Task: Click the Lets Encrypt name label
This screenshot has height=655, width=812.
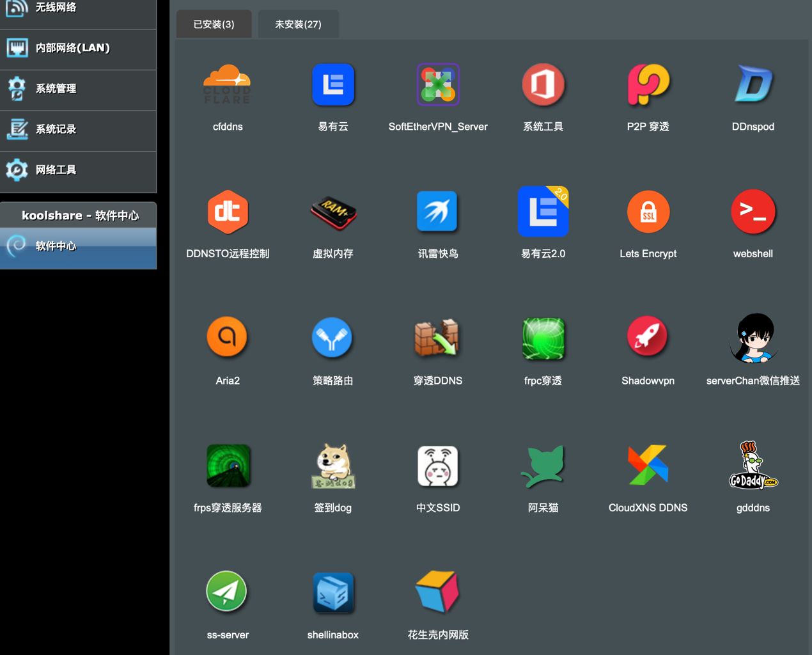Action: pyautogui.click(x=648, y=254)
